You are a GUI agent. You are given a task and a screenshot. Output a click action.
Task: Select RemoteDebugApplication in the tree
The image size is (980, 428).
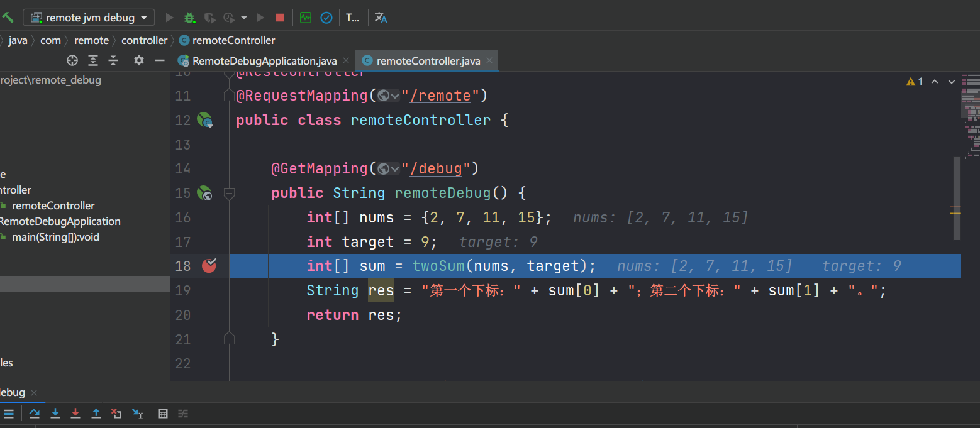[x=60, y=221]
